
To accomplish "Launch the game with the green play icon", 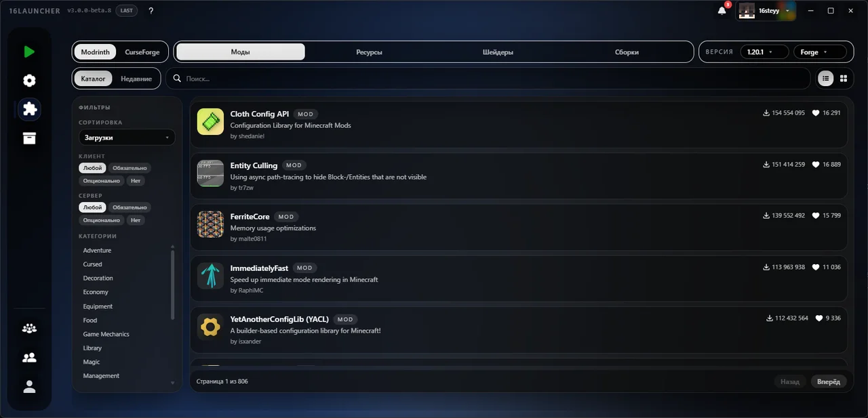I will (29, 51).
